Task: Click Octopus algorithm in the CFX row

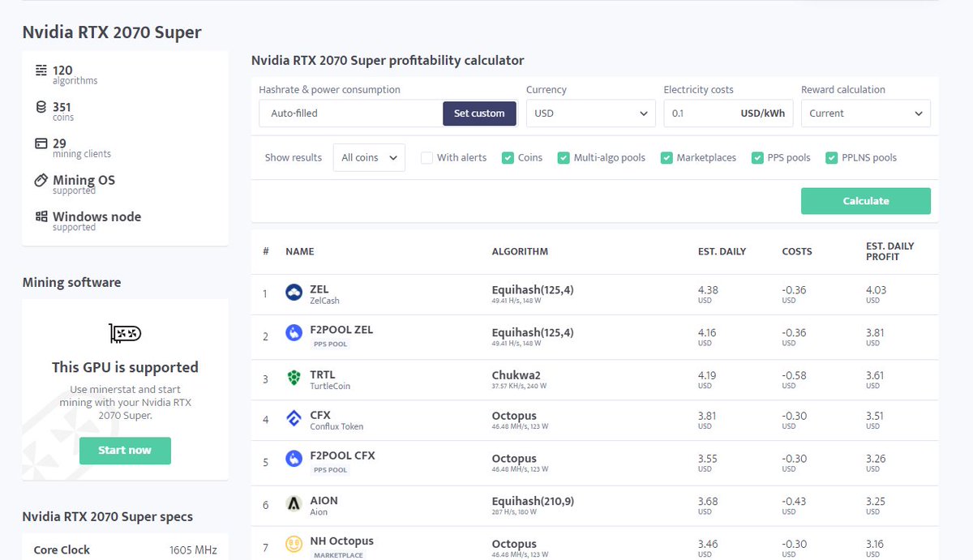Action: 514,416
